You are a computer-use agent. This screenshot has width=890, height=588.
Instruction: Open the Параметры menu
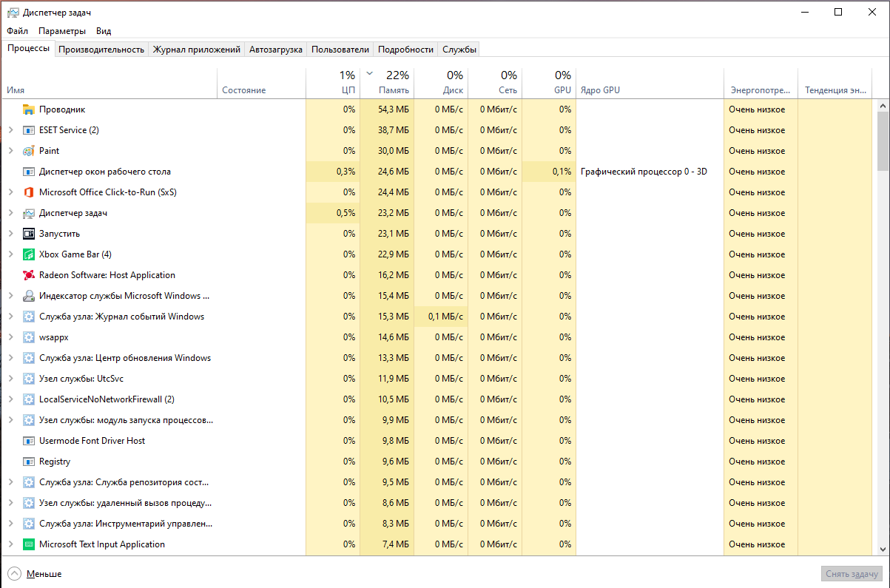[x=62, y=31]
